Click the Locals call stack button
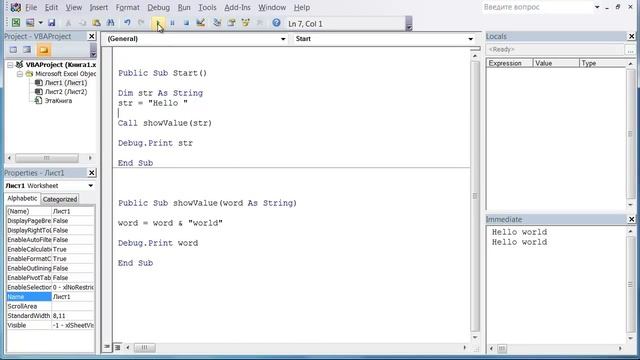This screenshot has height=360, width=640. click(631, 50)
